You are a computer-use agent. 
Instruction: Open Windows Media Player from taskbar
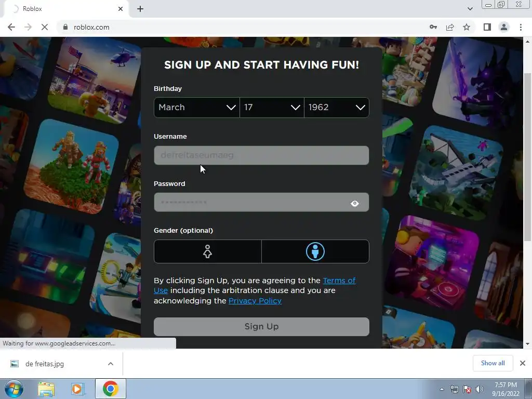coord(78,389)
